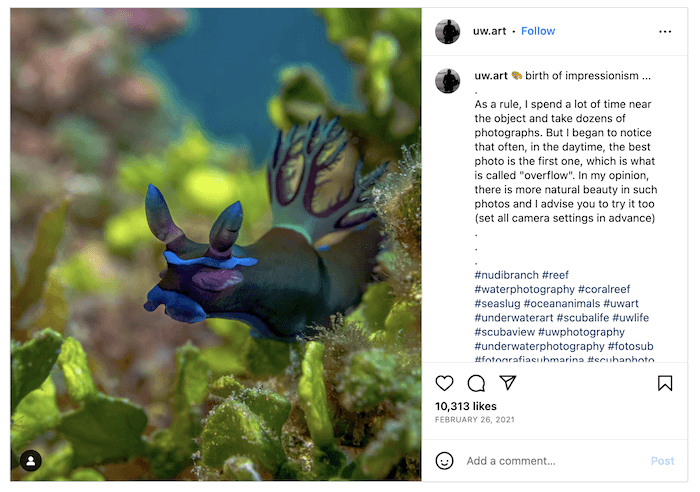Click the nudibranch photo
This screenshot has height=492, width=700.
point(216,244)
